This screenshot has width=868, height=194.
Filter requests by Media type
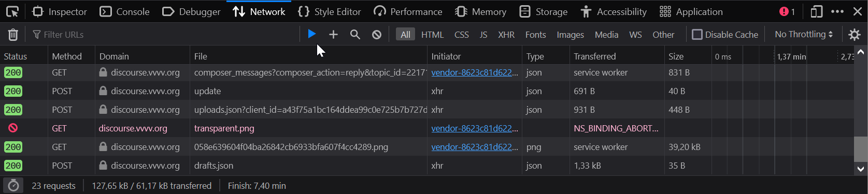pyautogui.click(x=606, y=34)
